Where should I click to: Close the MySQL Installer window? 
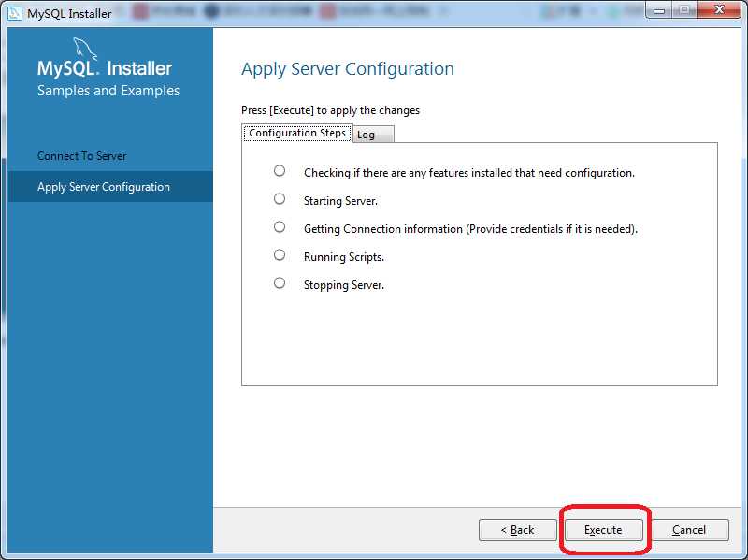tap(719, 9)
